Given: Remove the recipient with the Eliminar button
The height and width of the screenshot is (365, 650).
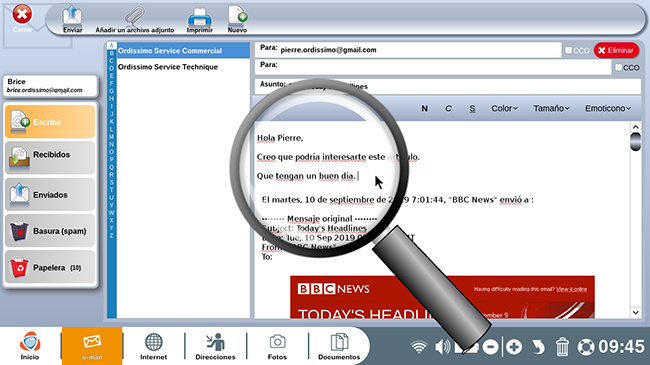Looking at the screenshot, I should [x=616, y=50].
